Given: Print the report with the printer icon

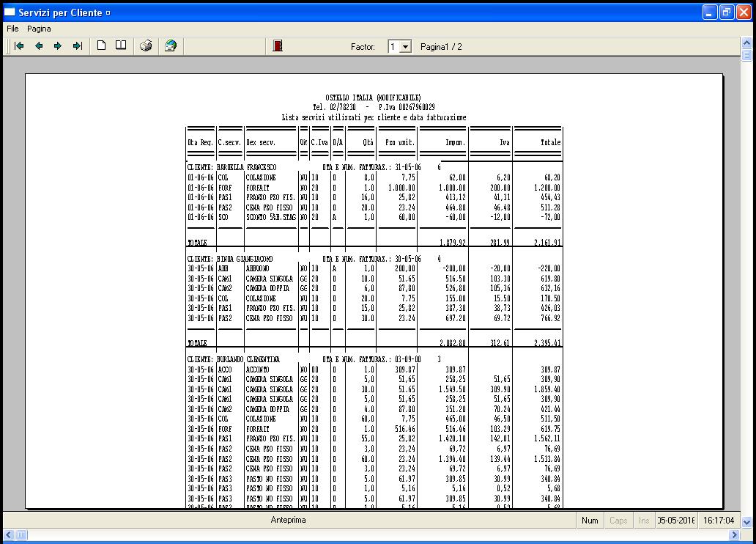Looking at the screenshot, I should coord(146,46).
